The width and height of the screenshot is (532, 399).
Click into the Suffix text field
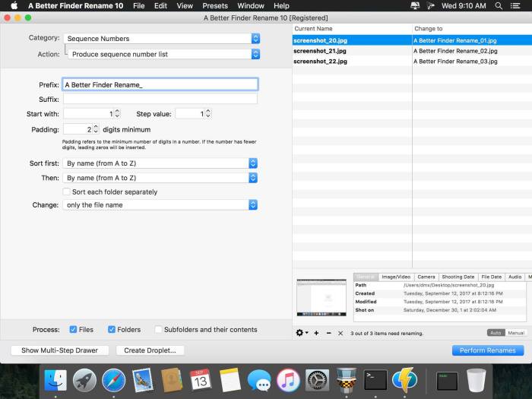point(160,100)
